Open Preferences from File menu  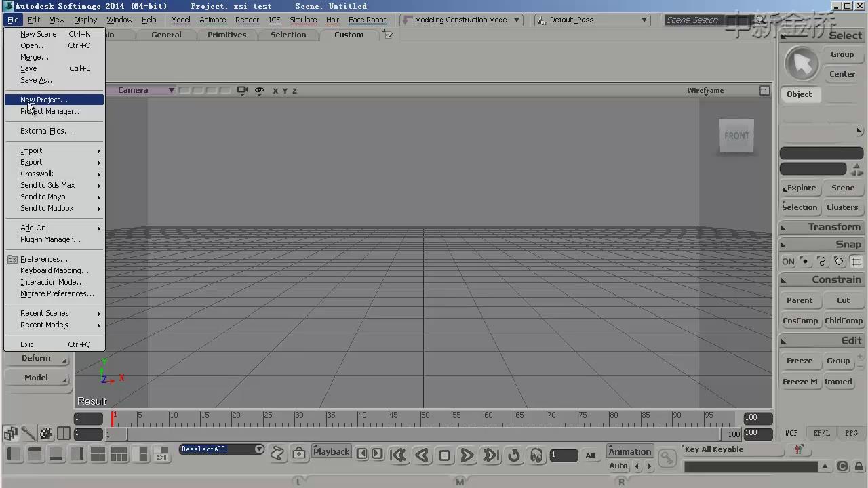coord(54,259)
